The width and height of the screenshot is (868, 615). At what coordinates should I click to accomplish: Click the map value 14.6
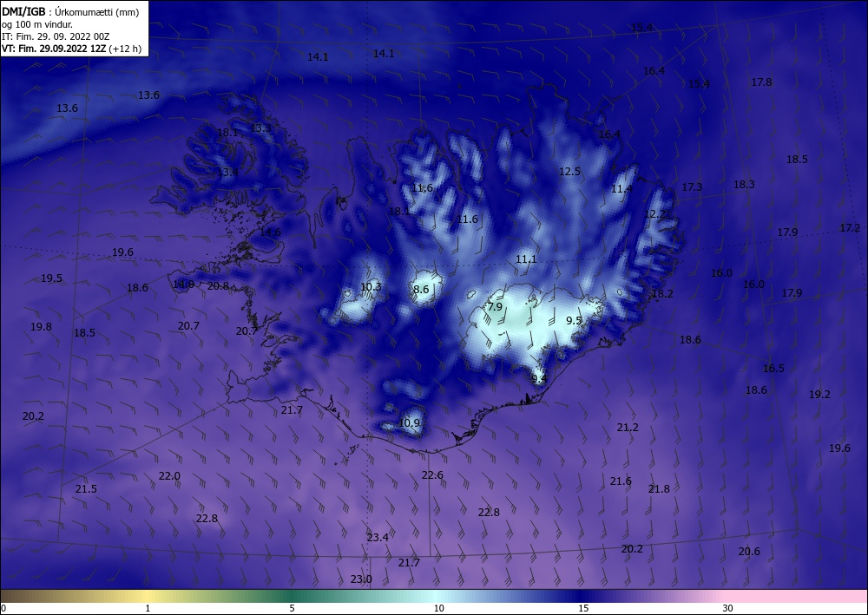[x=271, y=232]
